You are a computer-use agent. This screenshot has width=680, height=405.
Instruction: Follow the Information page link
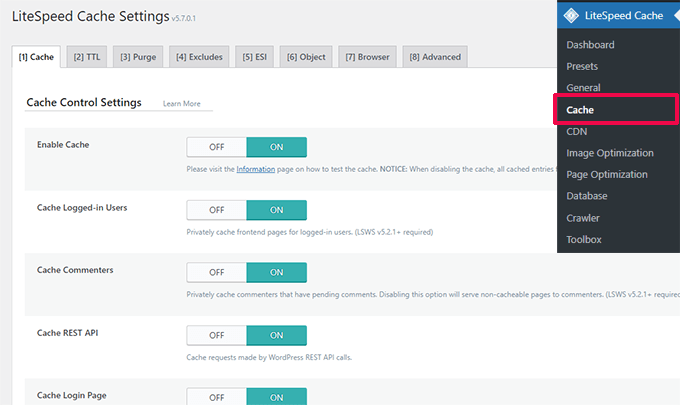(x=255, y=169)
